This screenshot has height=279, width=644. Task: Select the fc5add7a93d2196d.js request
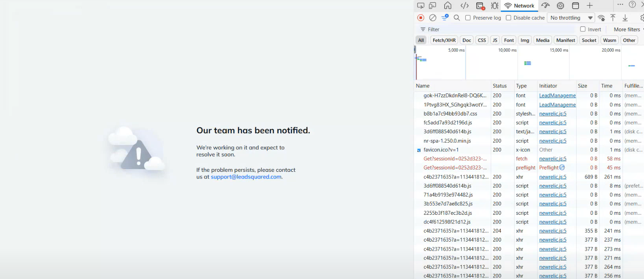pos(448,123)
